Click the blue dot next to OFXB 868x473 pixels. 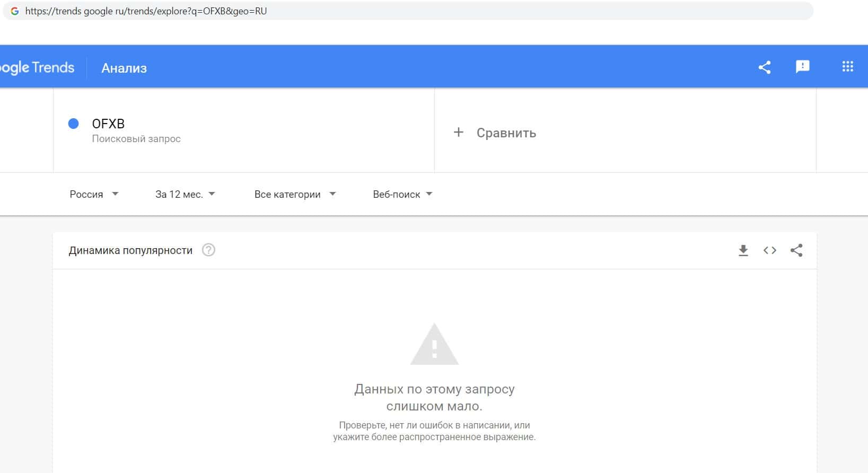pyautogui.click(x=74, y=124)
